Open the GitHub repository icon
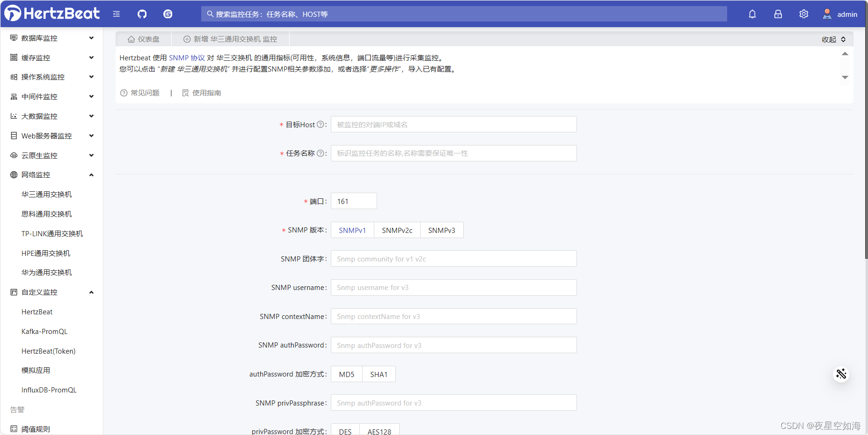Screen dimensions: 868x435 [x=142, y=14]
